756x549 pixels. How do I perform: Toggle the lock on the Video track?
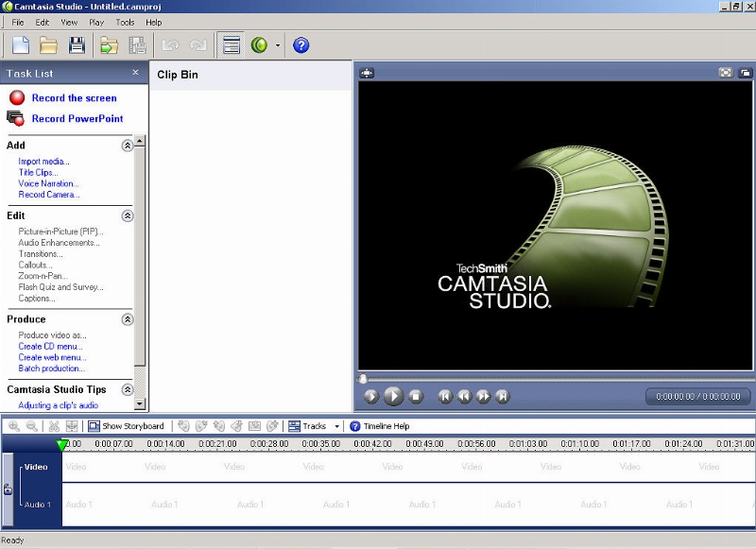(9, 490)
